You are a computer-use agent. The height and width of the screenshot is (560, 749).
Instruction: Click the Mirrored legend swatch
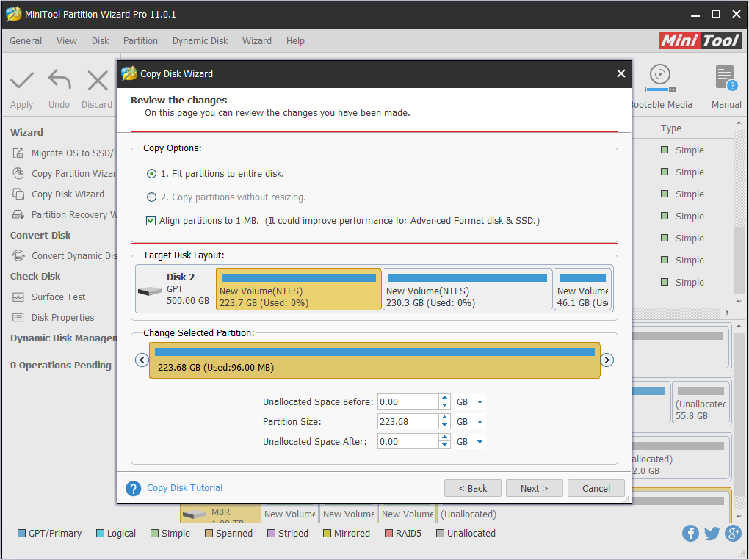click(328, 534)
